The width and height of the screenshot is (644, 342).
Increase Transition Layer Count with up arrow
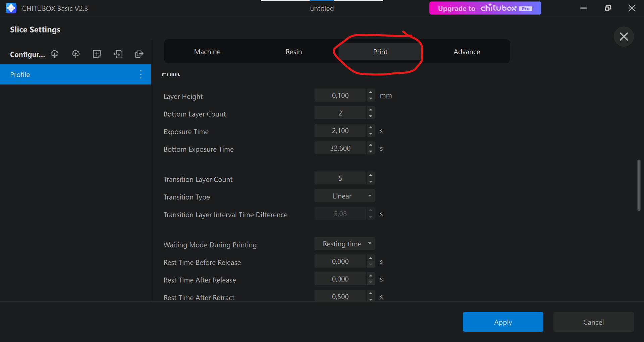click(x=371, y=175)
